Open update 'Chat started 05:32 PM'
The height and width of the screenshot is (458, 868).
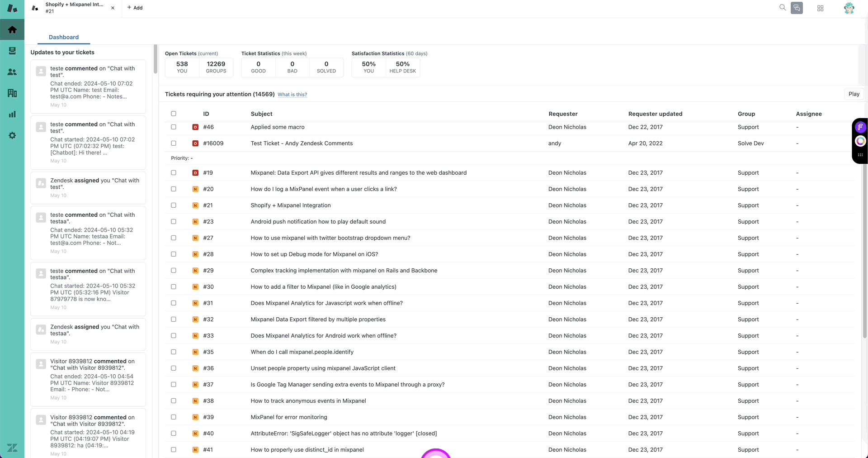[88, 289]
